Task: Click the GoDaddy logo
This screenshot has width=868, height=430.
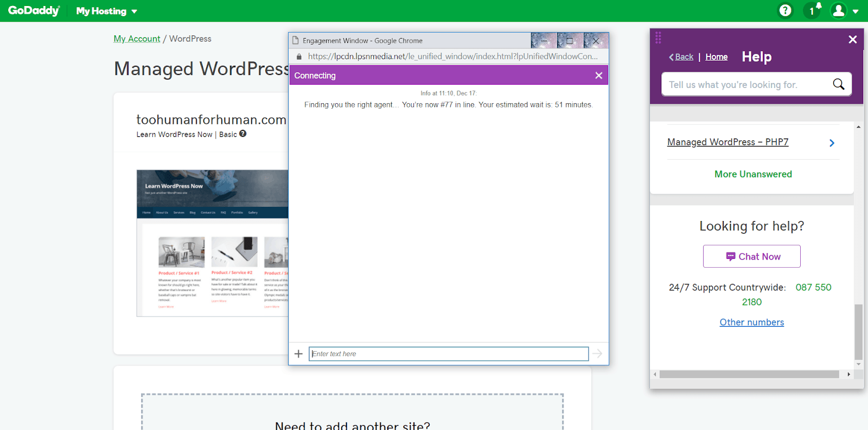Action: 34,10
